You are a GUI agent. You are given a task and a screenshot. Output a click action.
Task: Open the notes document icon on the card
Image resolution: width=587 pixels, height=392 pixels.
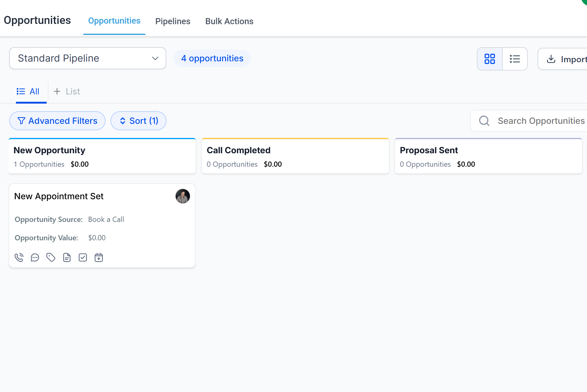(x=67, y=257)
